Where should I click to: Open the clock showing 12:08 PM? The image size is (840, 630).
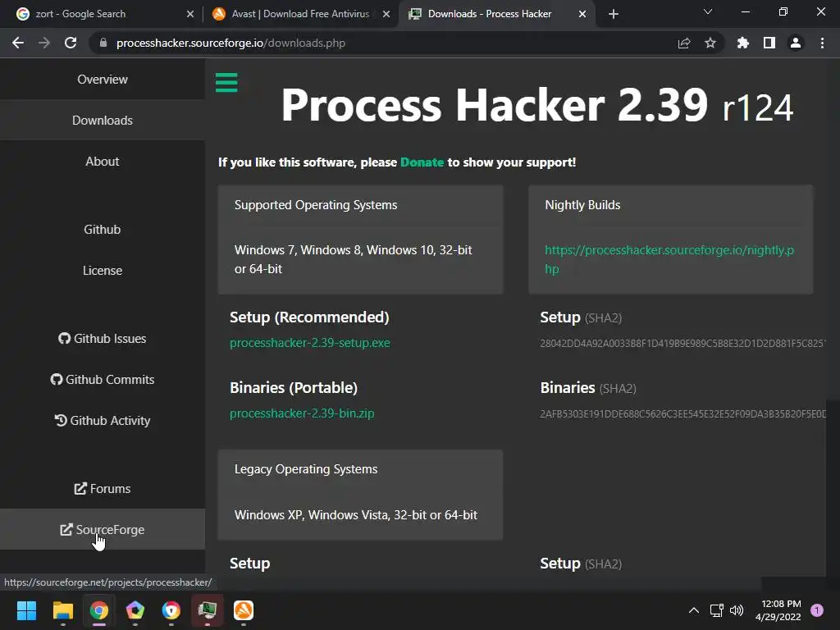[778, 610]
